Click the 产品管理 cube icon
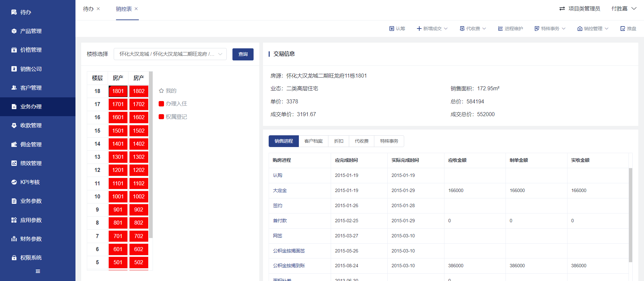 click(14, 31)
